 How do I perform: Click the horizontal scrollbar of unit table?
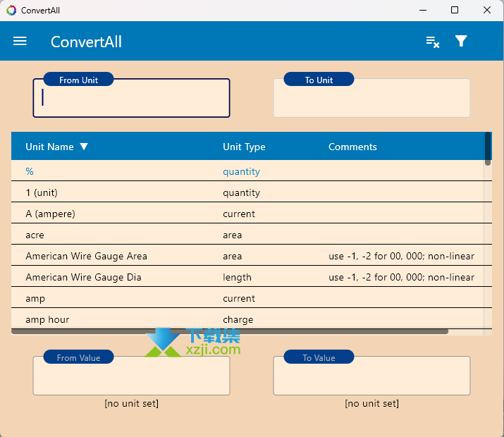(230, 331)
